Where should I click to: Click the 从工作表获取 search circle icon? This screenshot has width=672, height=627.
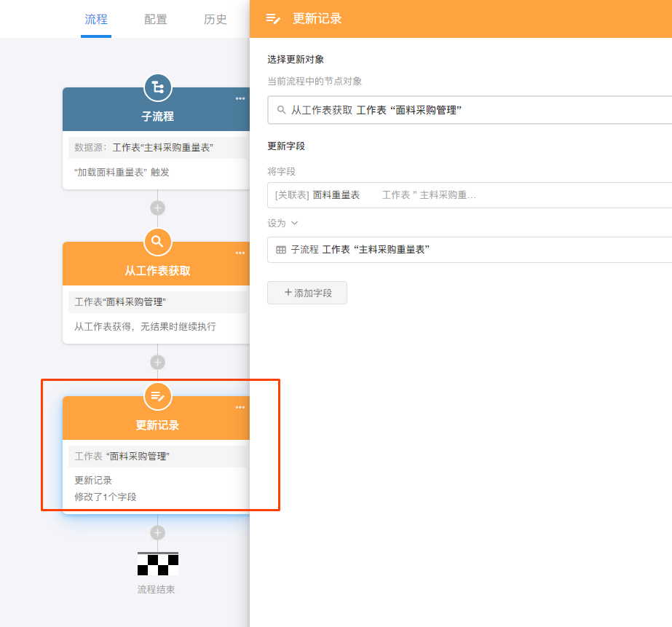(x=158, y=242)
